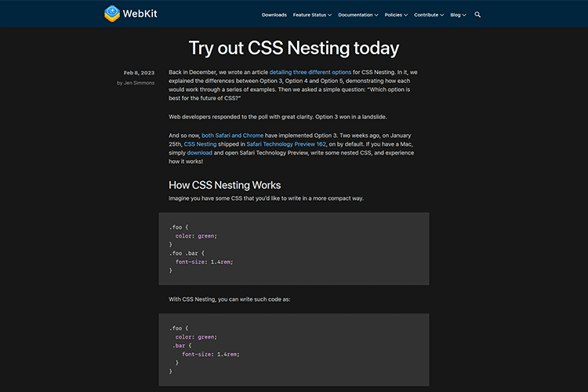Expand the Feature Status dropdown
Image resolution: width=588 pixels, height=392 pixels.
click(312, 15)
